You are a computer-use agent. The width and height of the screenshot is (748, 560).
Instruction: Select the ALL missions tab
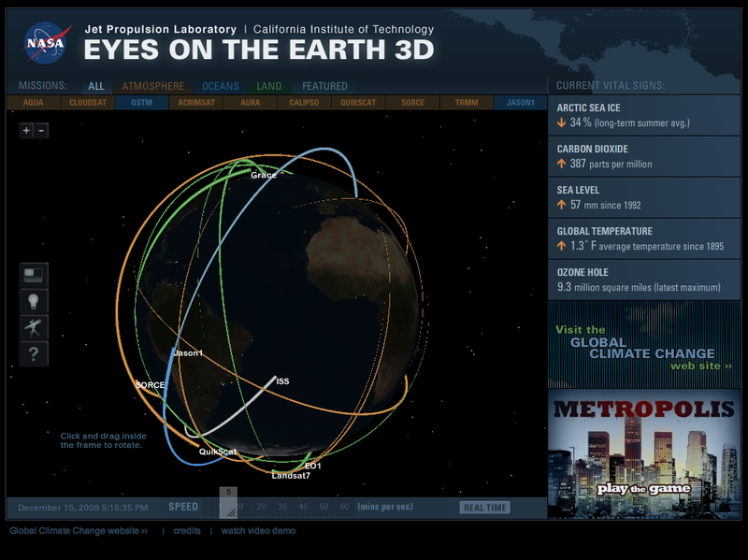[96, 86]
